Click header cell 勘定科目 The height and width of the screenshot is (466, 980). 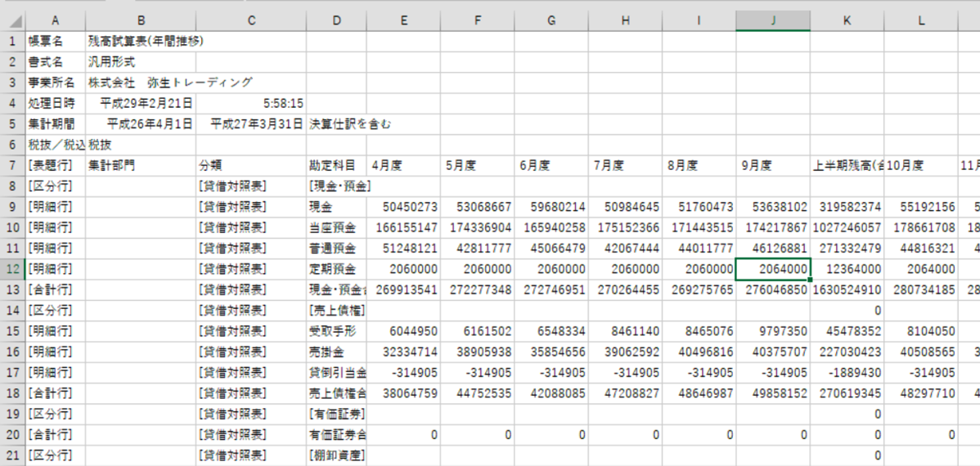[x=337, y=165]
